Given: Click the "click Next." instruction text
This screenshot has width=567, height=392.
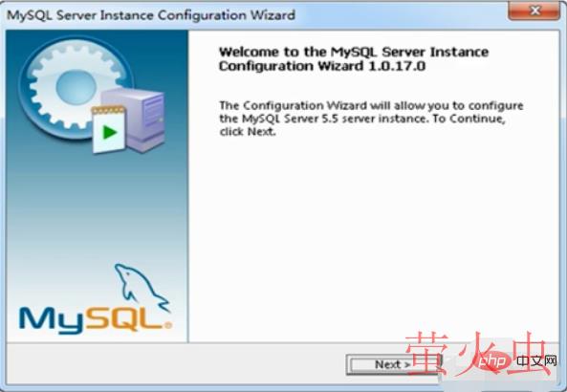Looking at the screenshot, I should pyautogui.click(x=248, y=132).
